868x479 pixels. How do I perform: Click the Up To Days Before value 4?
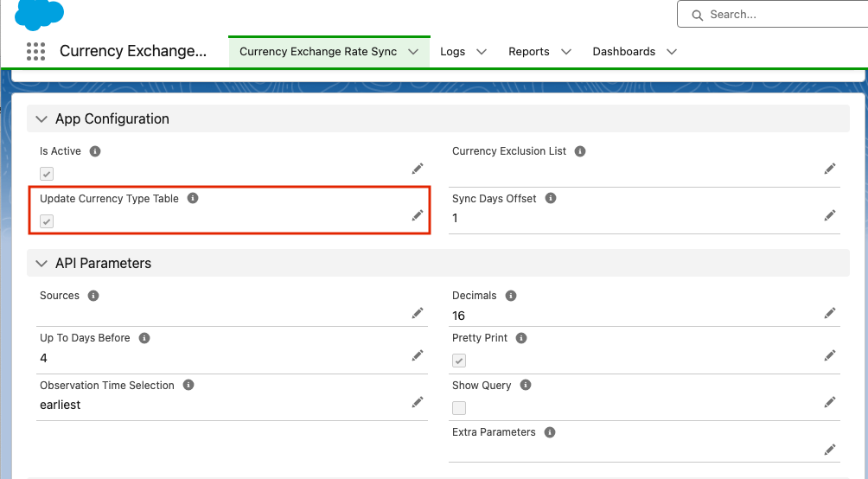(44, 358)
